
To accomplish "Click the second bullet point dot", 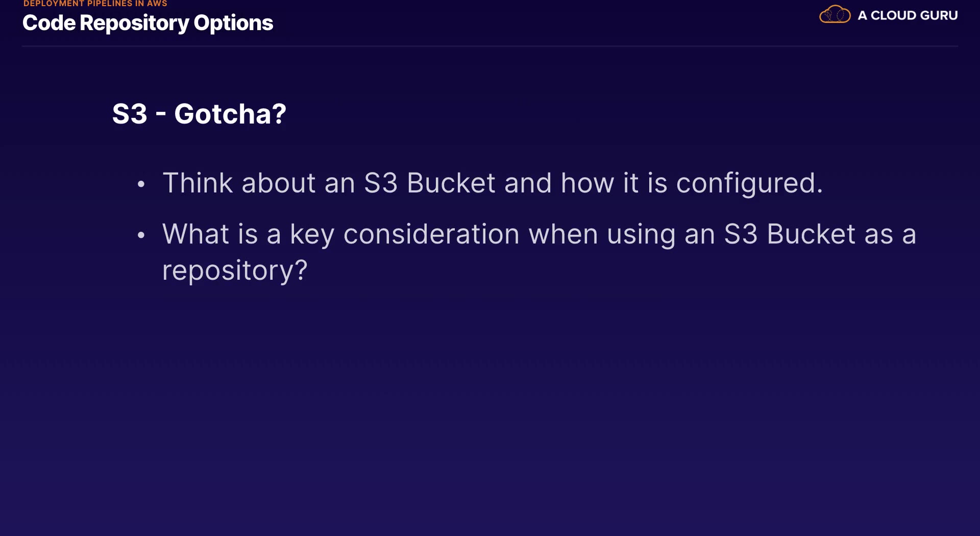I will click(141, 235).
